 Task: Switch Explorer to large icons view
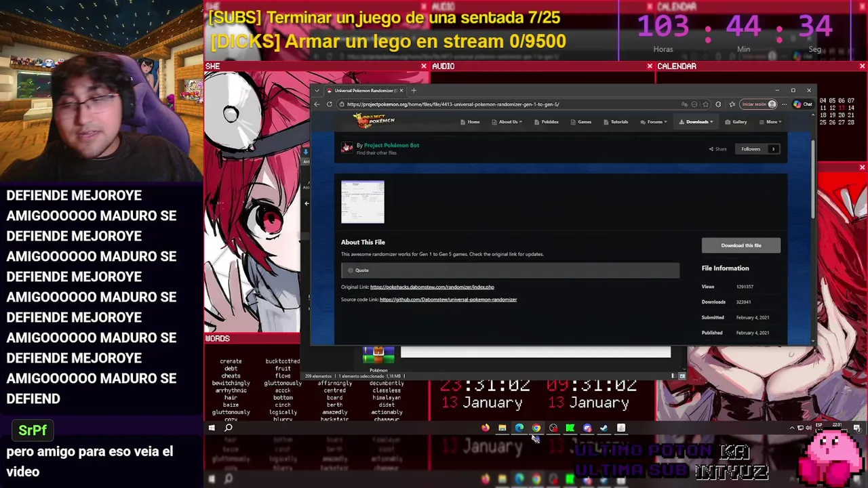point(682,376)
